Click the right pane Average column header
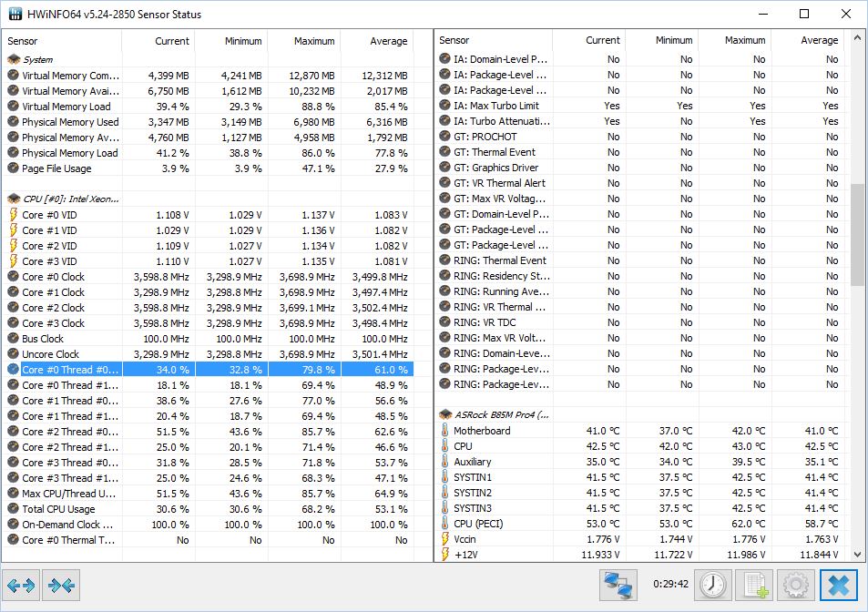 point(808,40)
